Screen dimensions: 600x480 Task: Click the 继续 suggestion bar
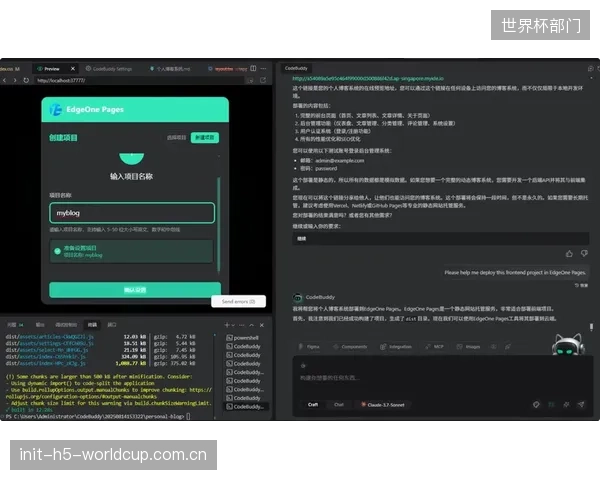click(440, 238)
